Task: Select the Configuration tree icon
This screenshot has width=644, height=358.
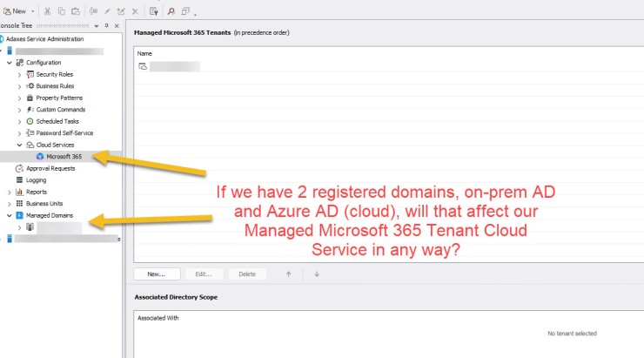Action: pyautogui.click(x=19, y=63)
